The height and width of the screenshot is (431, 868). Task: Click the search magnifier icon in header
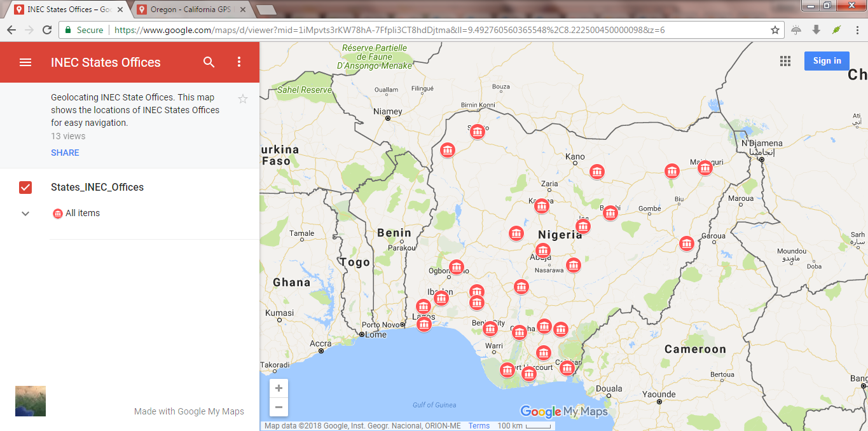pos(209,62)
